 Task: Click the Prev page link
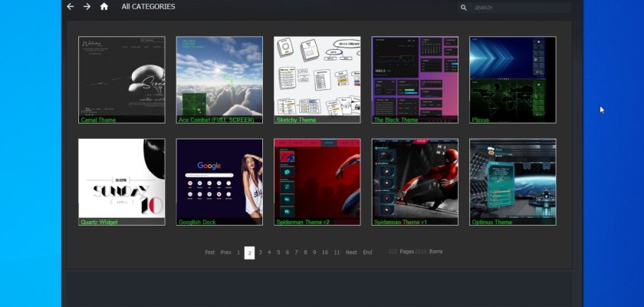(x=225, y=253)
